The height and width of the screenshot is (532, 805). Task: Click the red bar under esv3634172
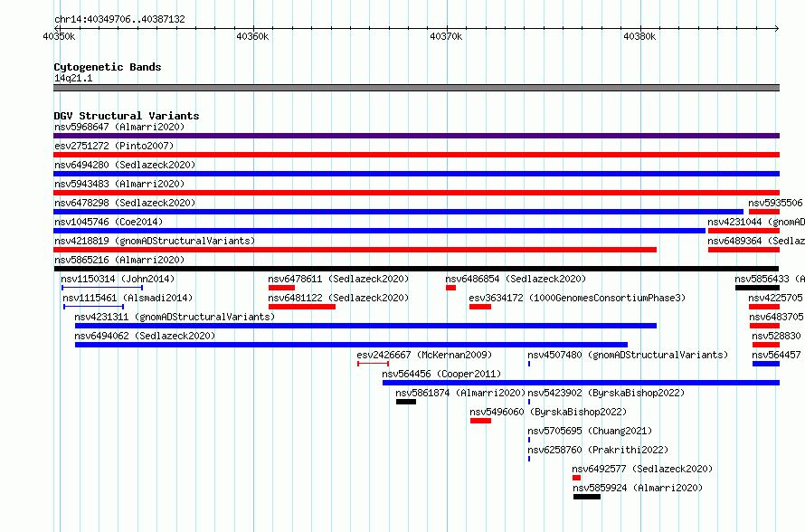click(x=480, y=307)
